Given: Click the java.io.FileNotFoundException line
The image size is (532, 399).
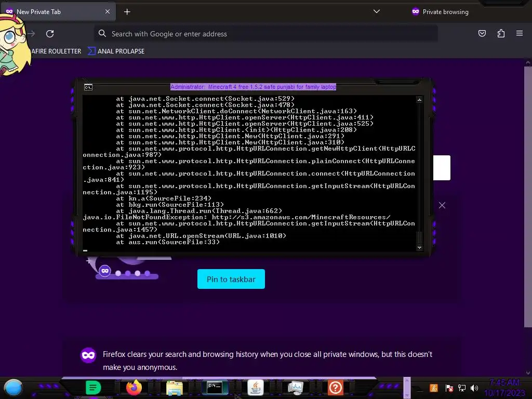Looking at the screenshot, I should [236, 217].
